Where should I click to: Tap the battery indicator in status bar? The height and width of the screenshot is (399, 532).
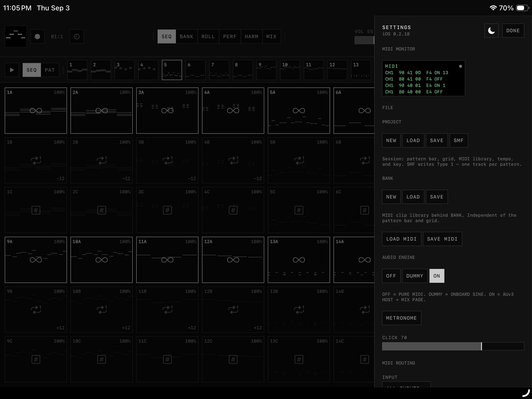pos(522,8)
